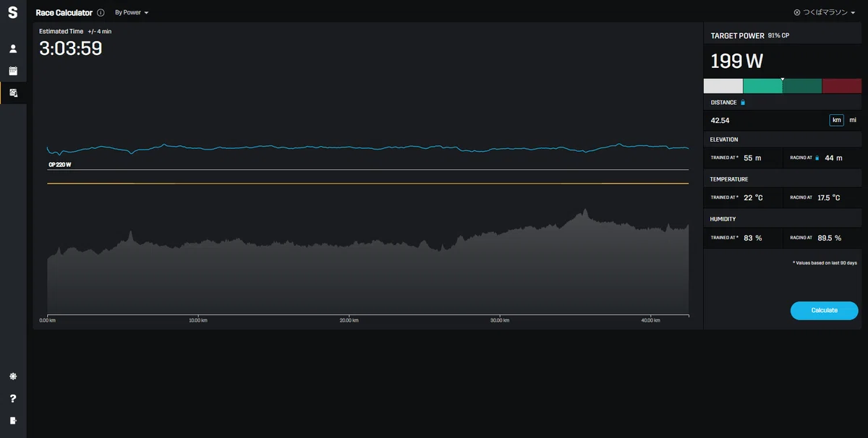Click the Race Calculator page title
The image size is (868, 438).
[x=64, y=13]
